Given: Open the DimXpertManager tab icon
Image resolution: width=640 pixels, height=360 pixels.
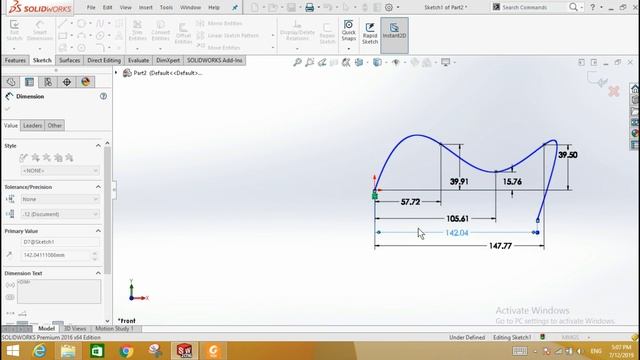Looking at the screenshot, I should 67,82.
